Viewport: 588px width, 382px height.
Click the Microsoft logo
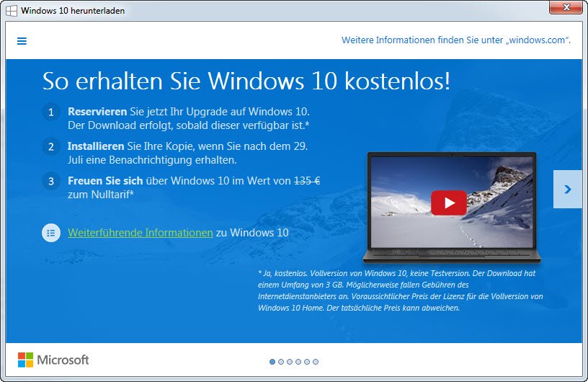[x=53, y=360]
